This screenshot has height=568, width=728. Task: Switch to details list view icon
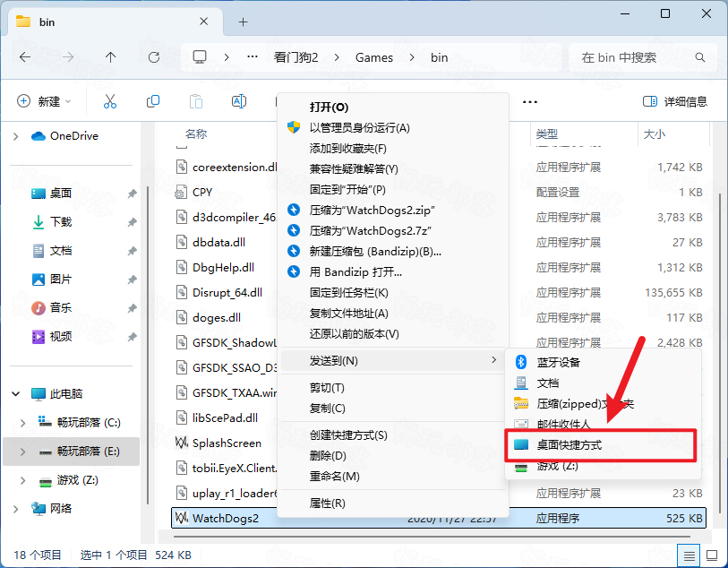click(x=689, y=555)
